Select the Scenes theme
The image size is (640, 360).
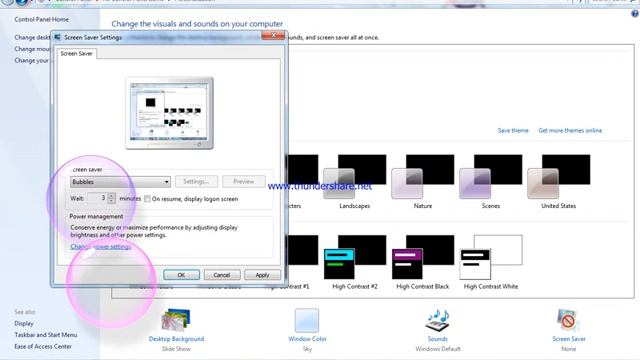pyautogui.click(x=491, y=182)
